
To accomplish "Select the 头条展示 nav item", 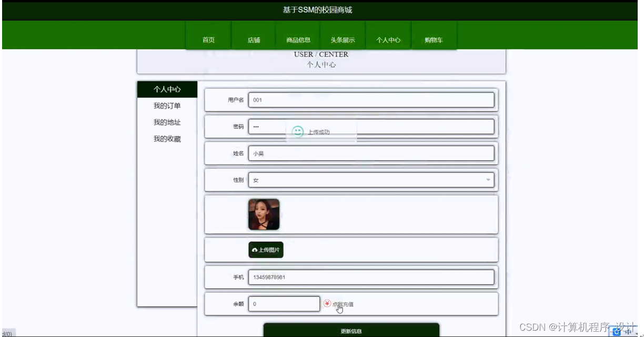I will click(343, 35).
